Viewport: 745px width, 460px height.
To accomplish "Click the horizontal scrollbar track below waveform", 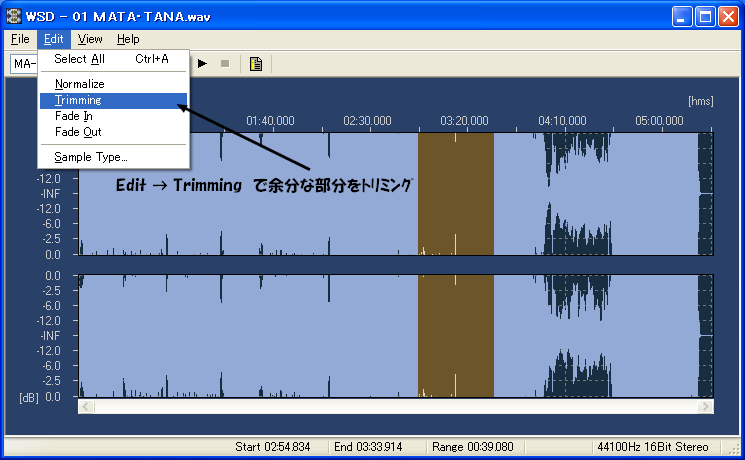I will 396,406.
